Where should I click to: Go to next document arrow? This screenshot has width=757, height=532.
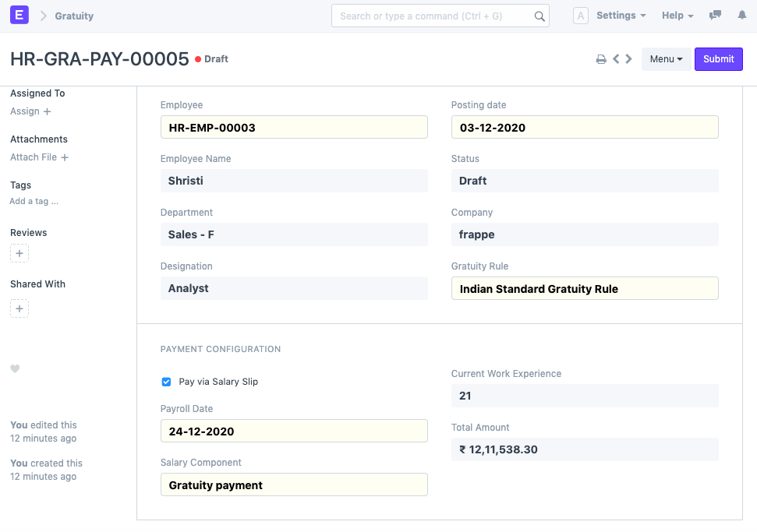[628, 59]
